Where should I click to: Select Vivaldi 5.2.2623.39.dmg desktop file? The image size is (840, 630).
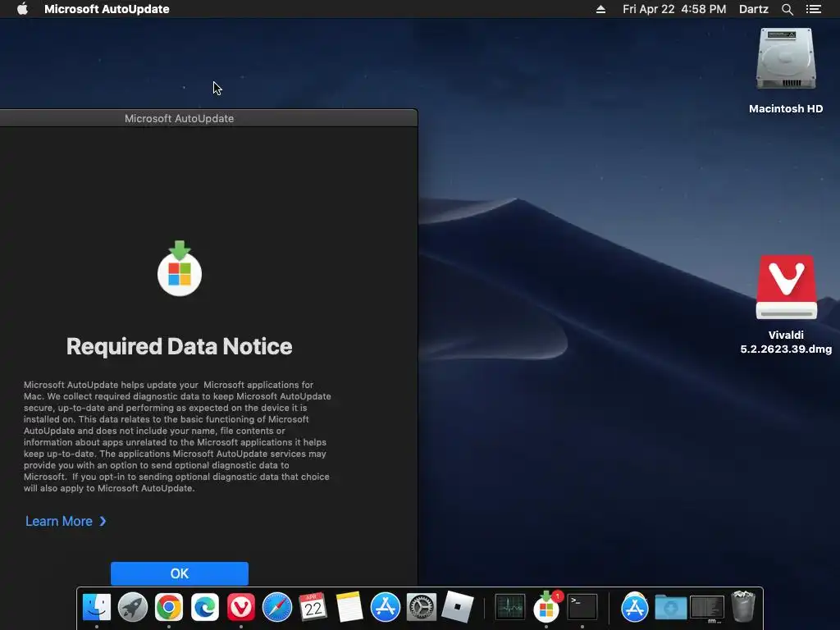tap(786, 304)
